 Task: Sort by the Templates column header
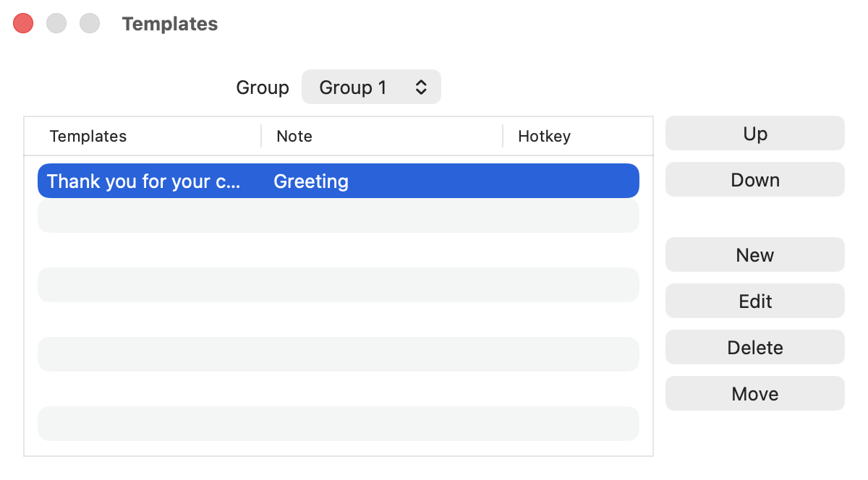[x=88, y=137]
